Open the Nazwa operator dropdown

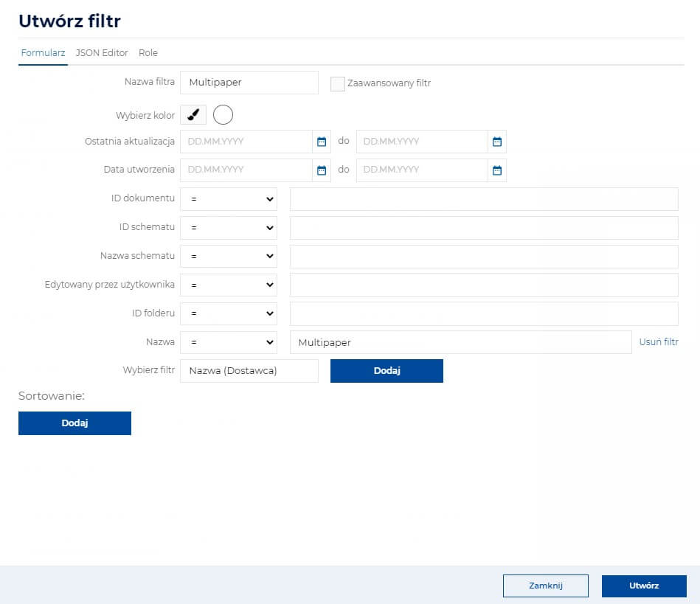tap(229, 342)
